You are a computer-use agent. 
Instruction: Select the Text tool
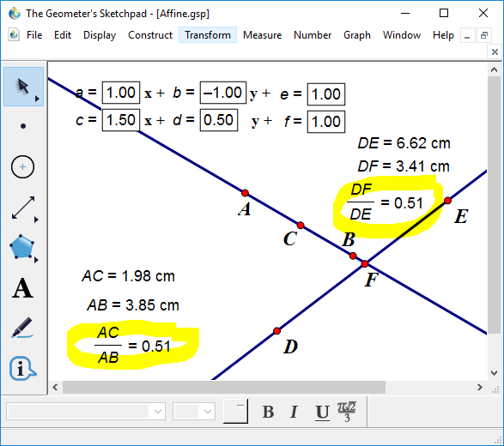click(22, 288)
